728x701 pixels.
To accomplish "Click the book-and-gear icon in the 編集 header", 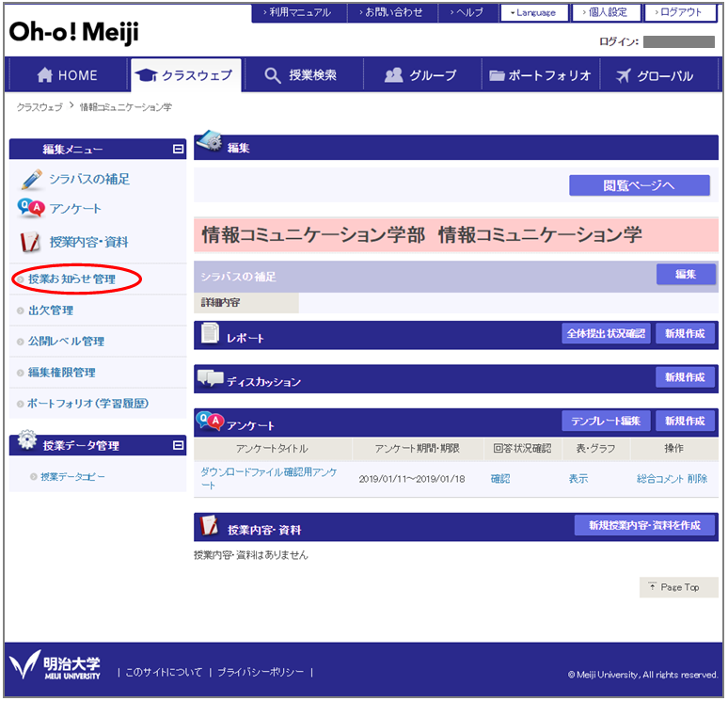I will coord(210,141).
